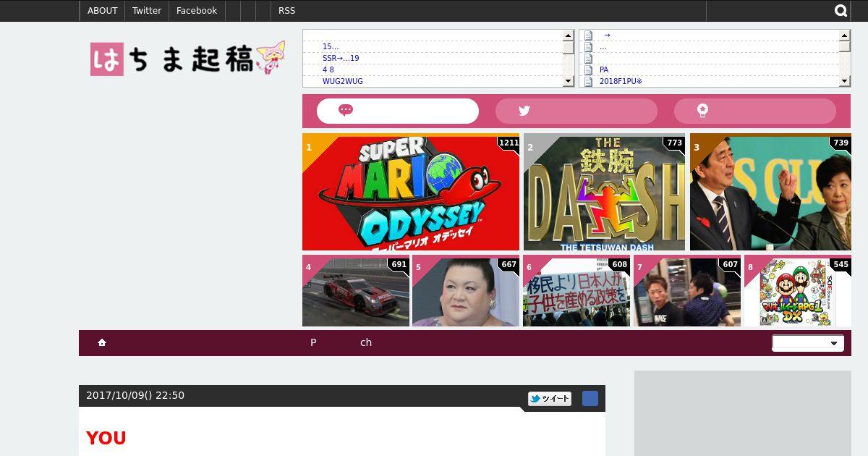Viewport: 868px width, 456px height.
Task: Open rank 8 Mario & Luigi RPG article
Action: coord(798,290)
